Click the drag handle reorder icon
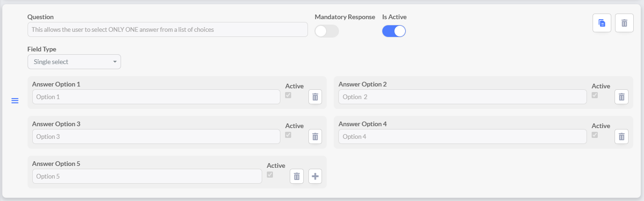 pyautogui.click(x=15, y=101)
